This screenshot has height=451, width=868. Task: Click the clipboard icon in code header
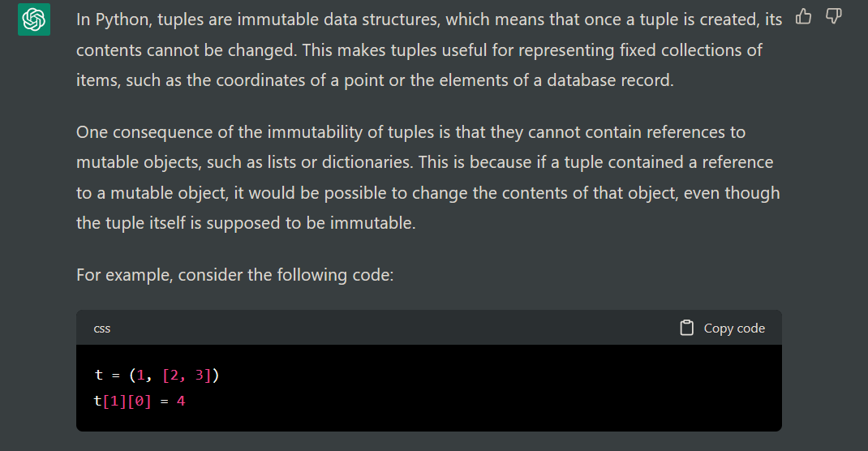687,328
